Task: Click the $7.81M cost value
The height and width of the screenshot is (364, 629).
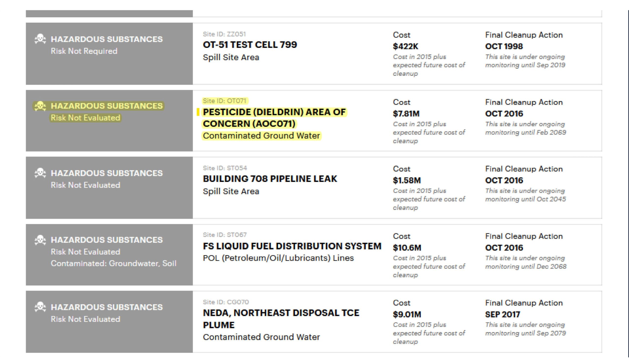Action: point(406,114)
